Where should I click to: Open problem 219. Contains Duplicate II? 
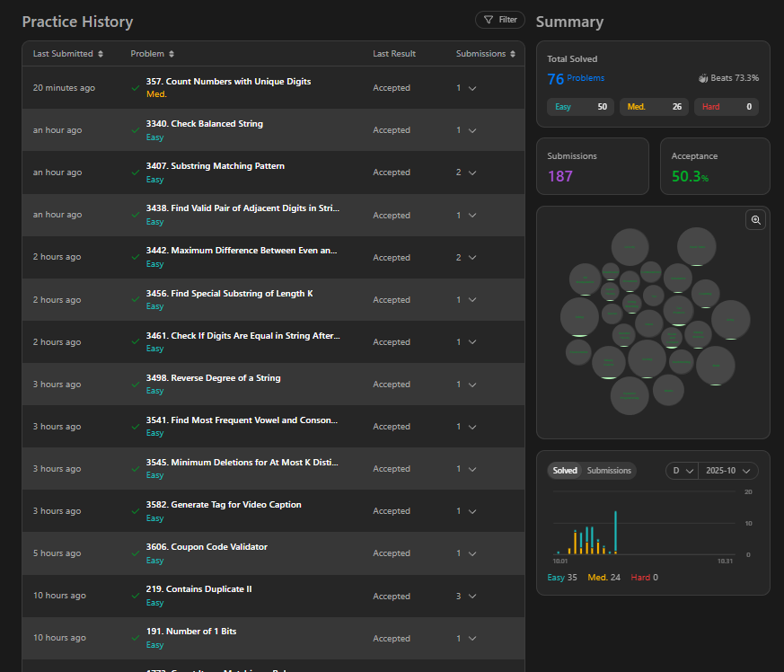click(x=199, y=589)
